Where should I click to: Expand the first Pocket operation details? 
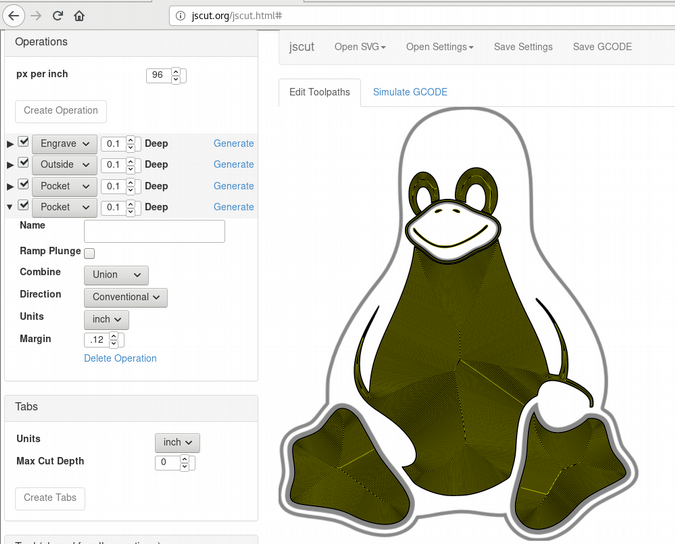[x=10, y=186]
